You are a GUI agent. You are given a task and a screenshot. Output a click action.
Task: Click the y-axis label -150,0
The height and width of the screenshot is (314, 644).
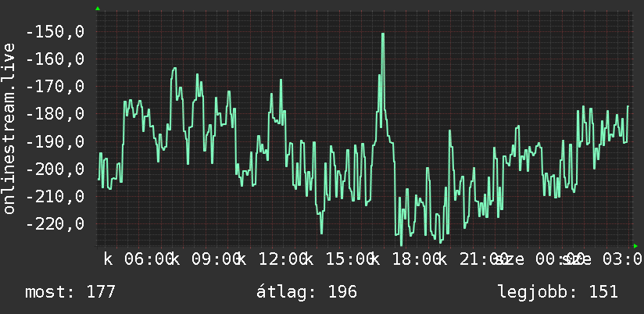pyautogui.click(x=55, y=31)
